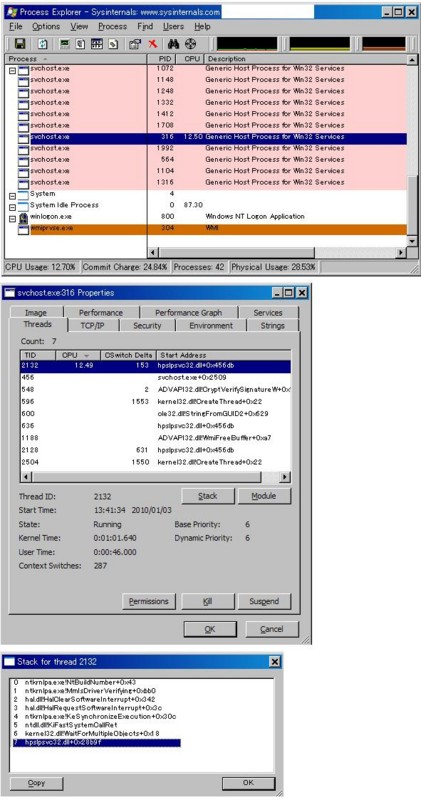Select thread 596 kernel32.dll!CreateThread row
The image size is (421, 800).
pyautogui.click(x=155, y=402)
